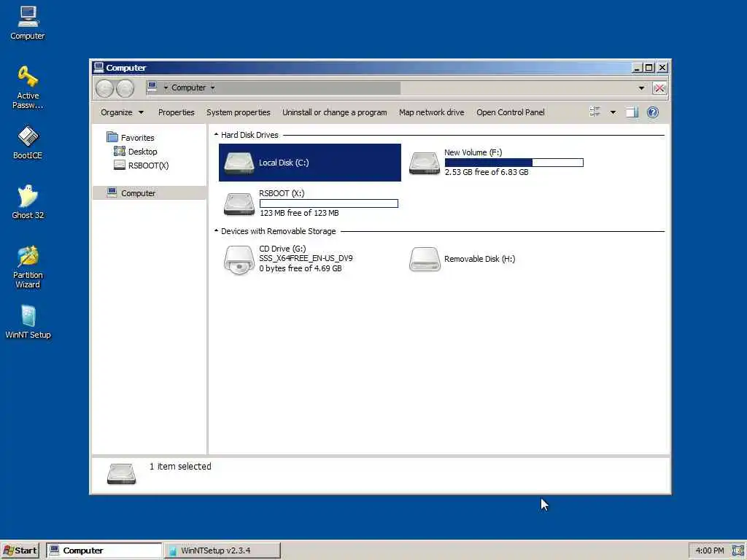Click the system tray icon beside the clock
Viewport: 747px width, 560px height.
click(x=738, y=551)
